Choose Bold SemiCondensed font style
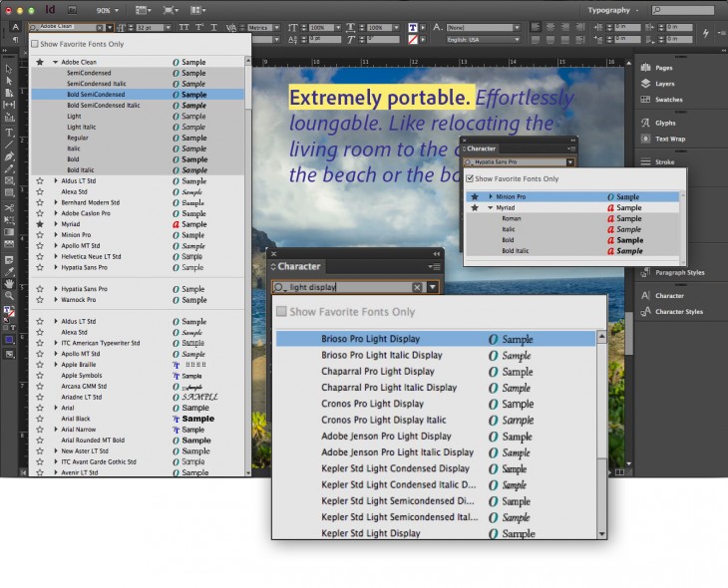728x588 pixels. click(x=137, y=95)
